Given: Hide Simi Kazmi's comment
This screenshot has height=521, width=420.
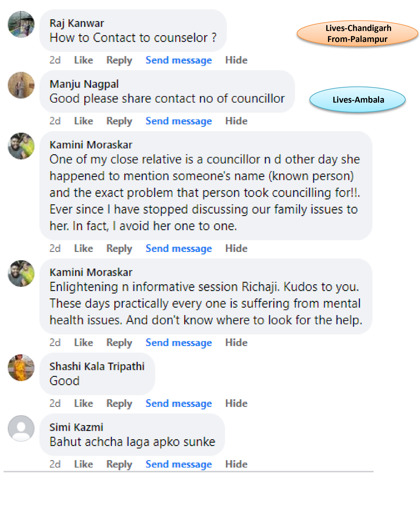Looking at the screenshot, I should coord(236,464).
